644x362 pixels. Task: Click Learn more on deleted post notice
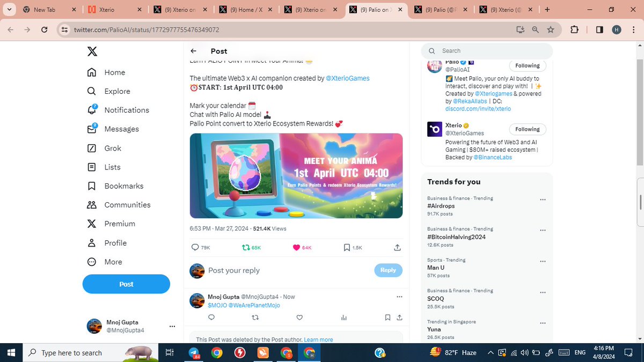[318, 339]
